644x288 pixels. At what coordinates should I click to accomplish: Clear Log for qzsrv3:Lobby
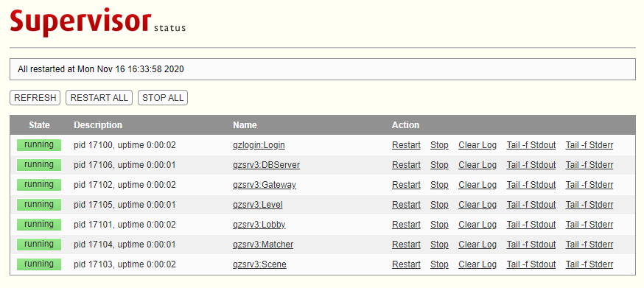[477, 225]
